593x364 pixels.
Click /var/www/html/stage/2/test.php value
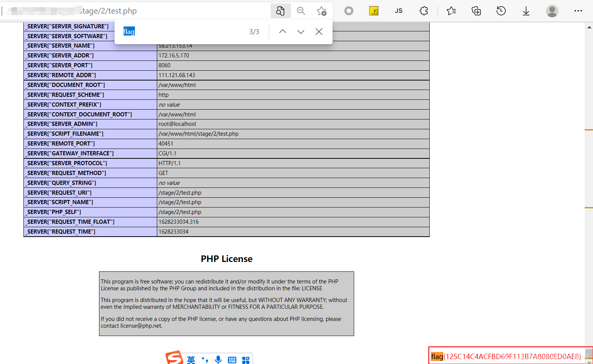pos(198,134)
